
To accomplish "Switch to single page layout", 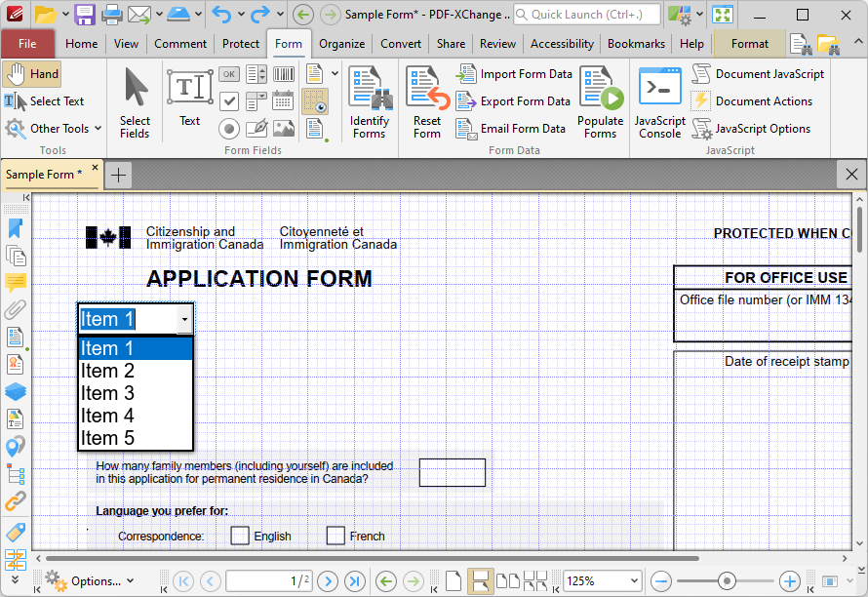I will tap(454, 581).
